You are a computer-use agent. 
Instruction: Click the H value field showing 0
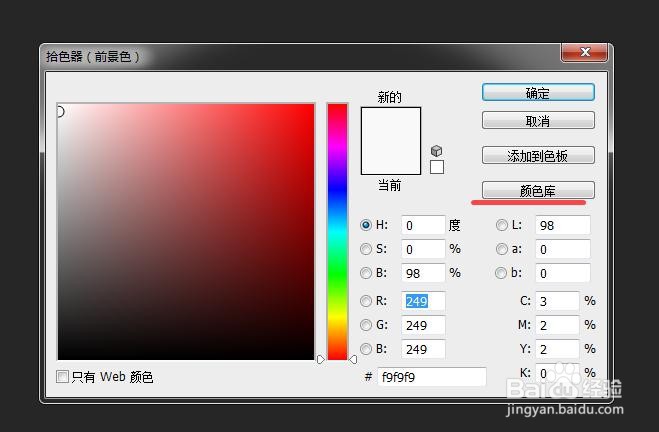click(423, 225)
